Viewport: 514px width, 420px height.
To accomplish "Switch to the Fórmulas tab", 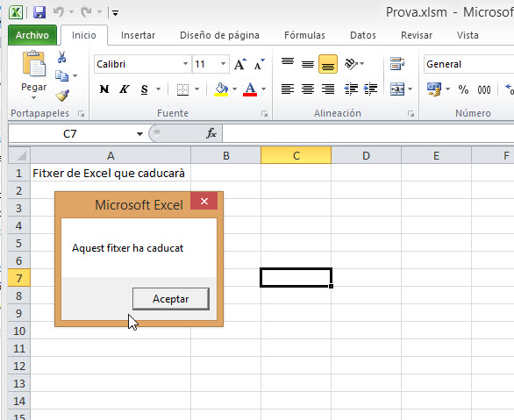I will pos(304,35).
